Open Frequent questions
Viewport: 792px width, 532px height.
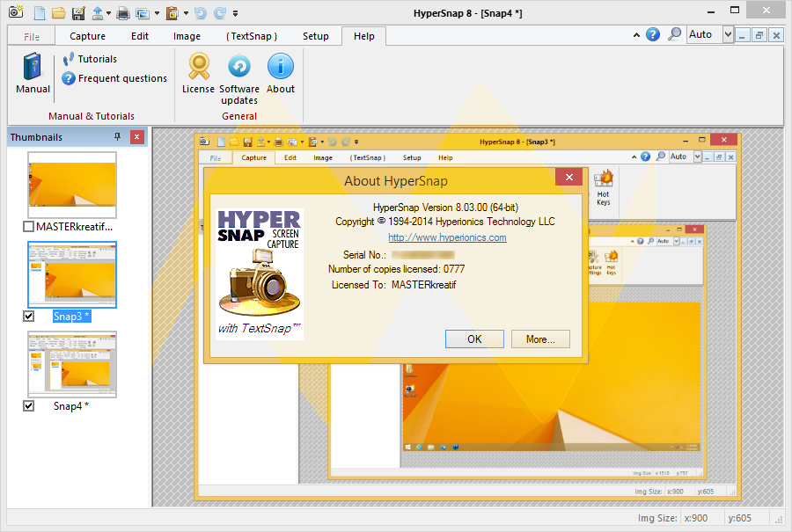[x=114, y=78]
